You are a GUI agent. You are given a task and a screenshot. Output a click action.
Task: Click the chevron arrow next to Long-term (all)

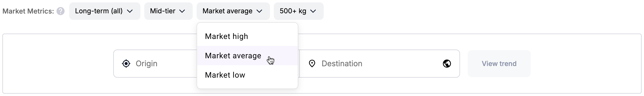click(x=130, y=11)
